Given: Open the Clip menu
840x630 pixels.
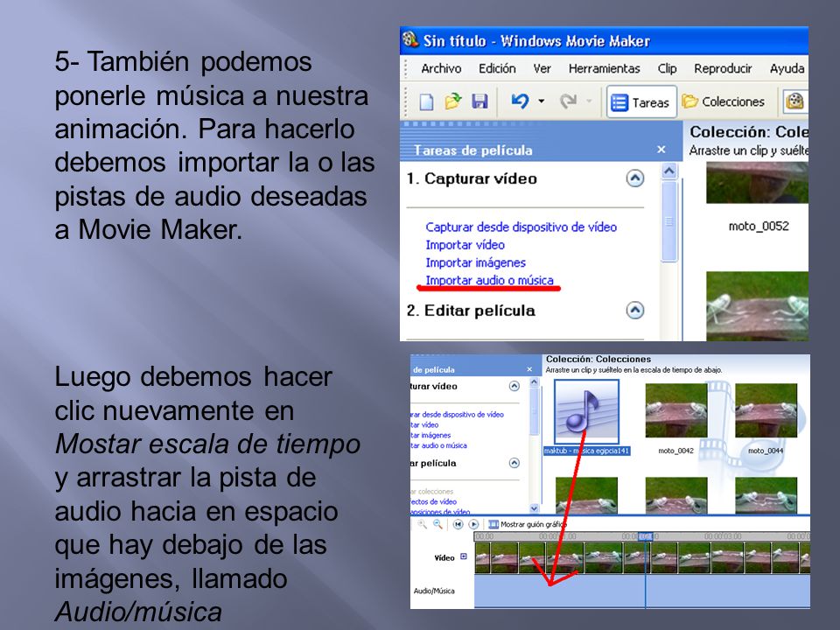Looking at the screenshot, I should [x=667, y=68].
